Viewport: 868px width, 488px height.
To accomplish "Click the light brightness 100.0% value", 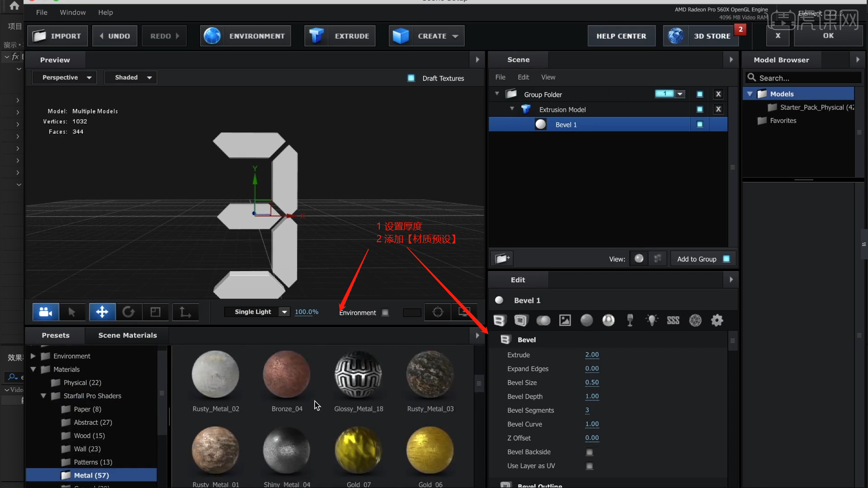I will click(x=307, y=312).
